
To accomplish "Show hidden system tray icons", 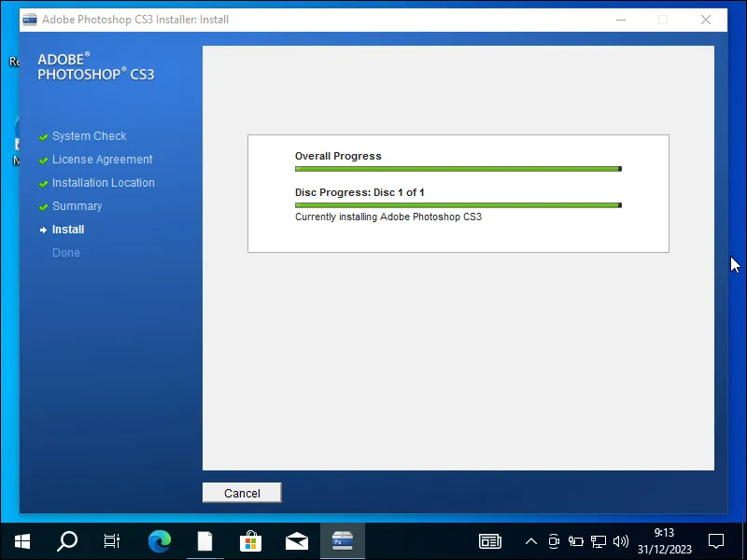I will click(x=531, y=540).
